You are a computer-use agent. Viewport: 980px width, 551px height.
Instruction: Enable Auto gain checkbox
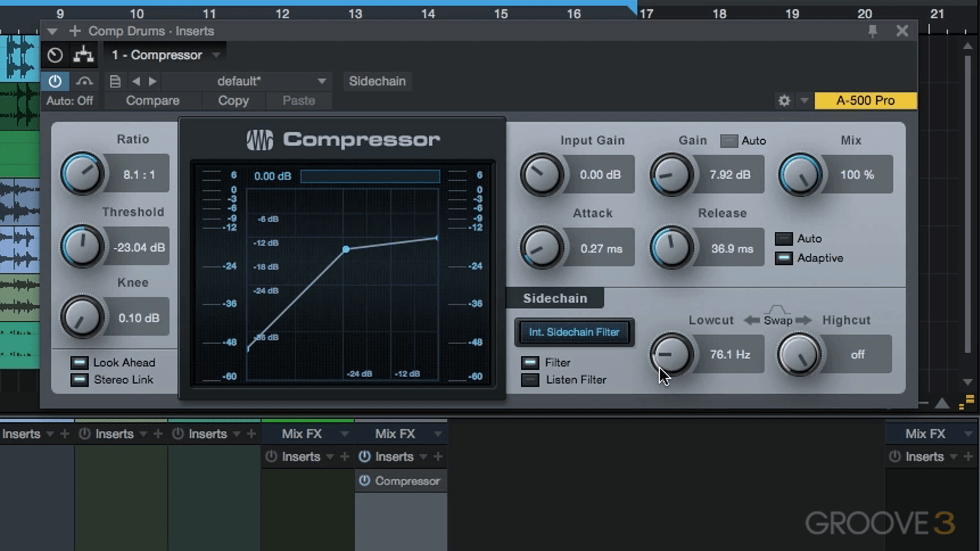point(729,141)
